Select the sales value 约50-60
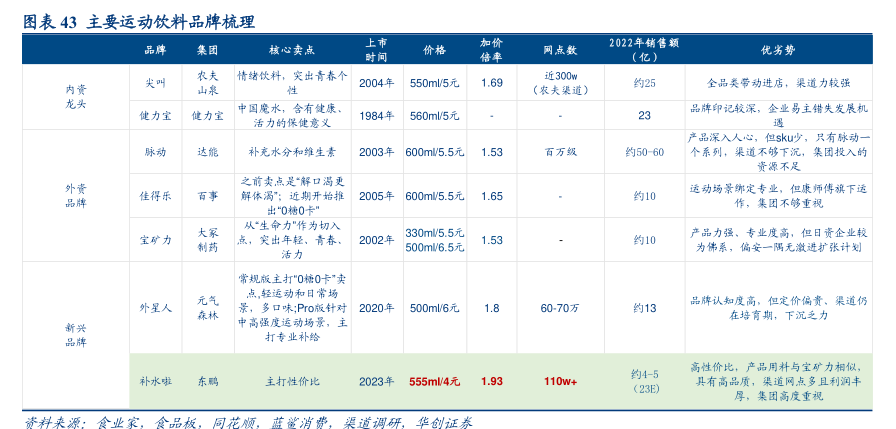The width and height of the screenshot is (896, 429). [645, 152]
